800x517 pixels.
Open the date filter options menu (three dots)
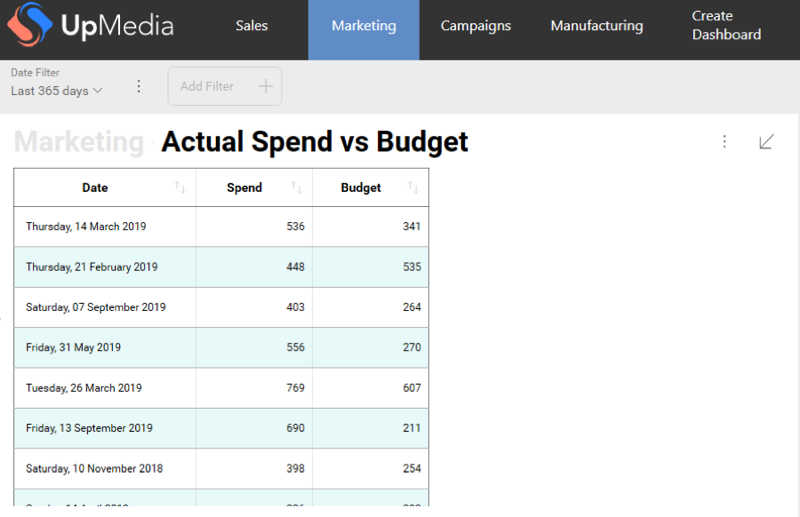click(x=139, y=87)
